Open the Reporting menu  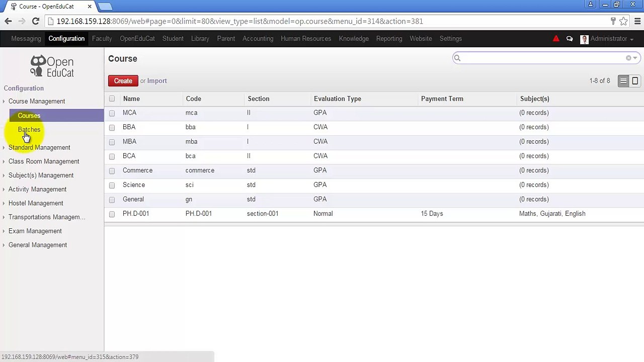[x=389, y=39]
